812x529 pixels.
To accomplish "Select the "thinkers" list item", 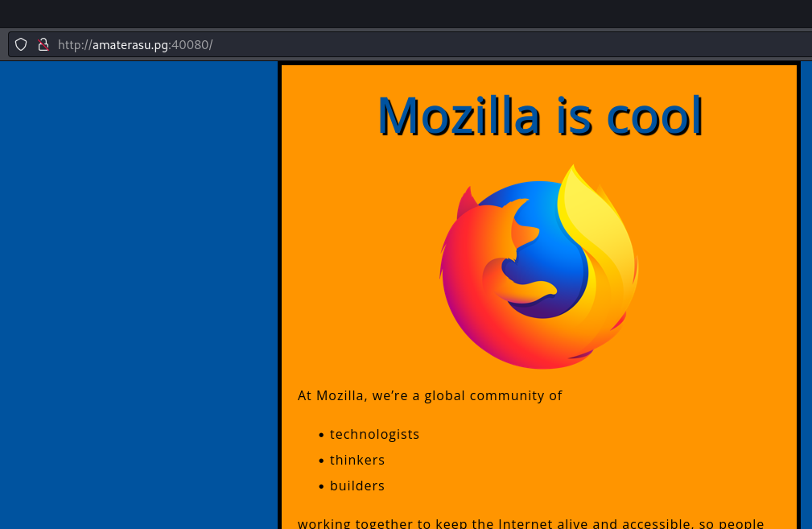I will [357, 460].
